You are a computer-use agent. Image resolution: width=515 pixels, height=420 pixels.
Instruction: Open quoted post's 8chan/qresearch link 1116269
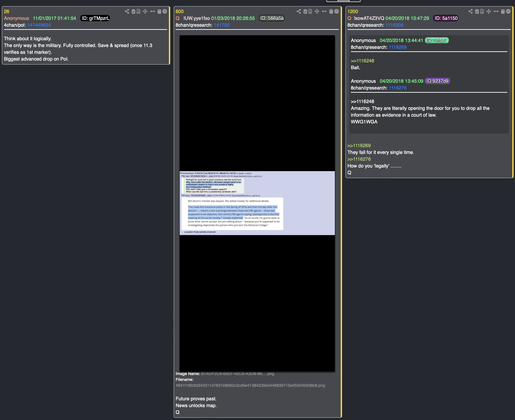point(398,47)
